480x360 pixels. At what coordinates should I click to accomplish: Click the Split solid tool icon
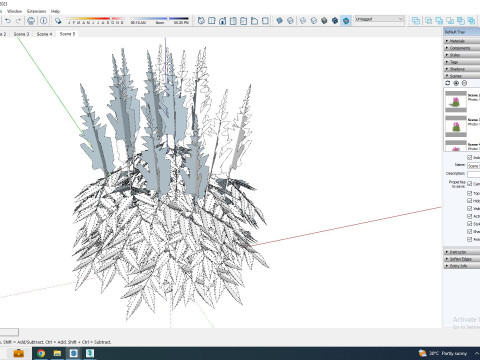point(471,21)
